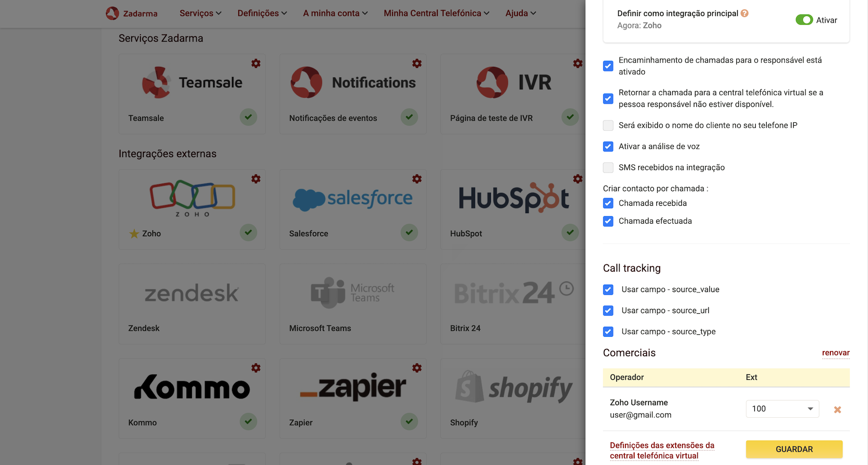Click help icon next to integração principal
Image resolution: width=868 pixels, height=465 pixels.
click(745, 13)
